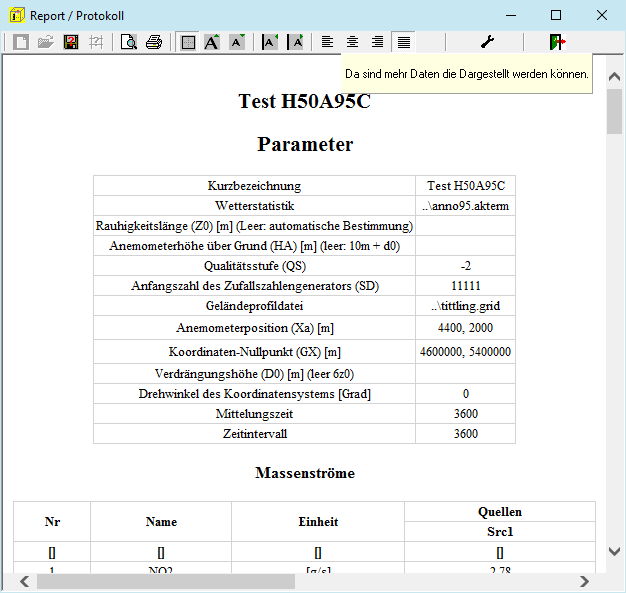This screenshot has height=593, width=626.
Task: Click the vertical scrollbar up arrow
Action: tap(614, 76)
